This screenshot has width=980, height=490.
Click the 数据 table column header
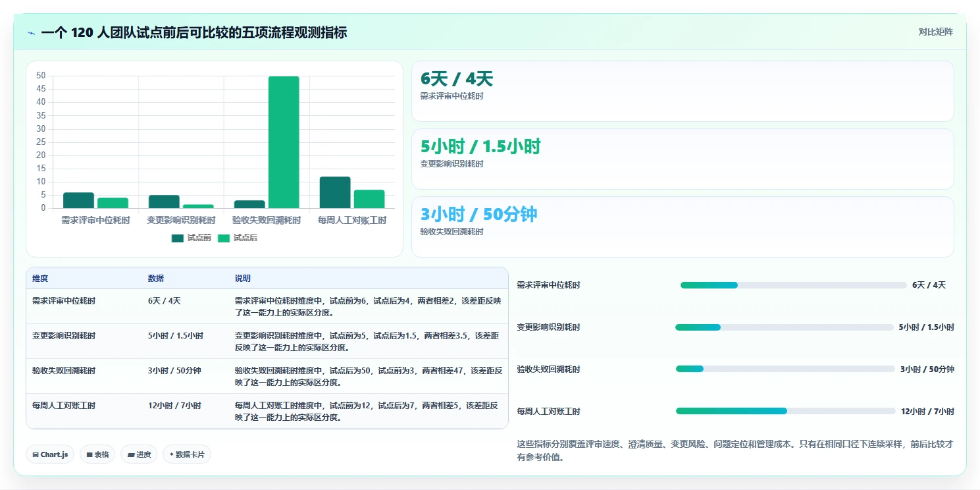[x=156, y=279]
